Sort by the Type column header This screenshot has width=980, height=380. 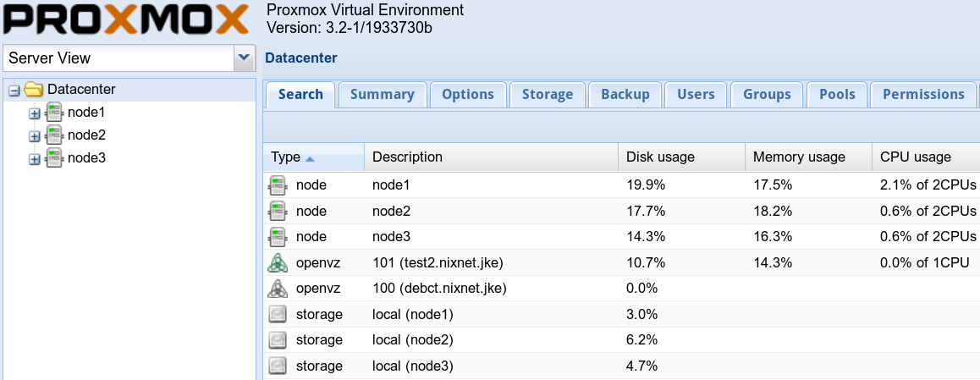point(314,157)
